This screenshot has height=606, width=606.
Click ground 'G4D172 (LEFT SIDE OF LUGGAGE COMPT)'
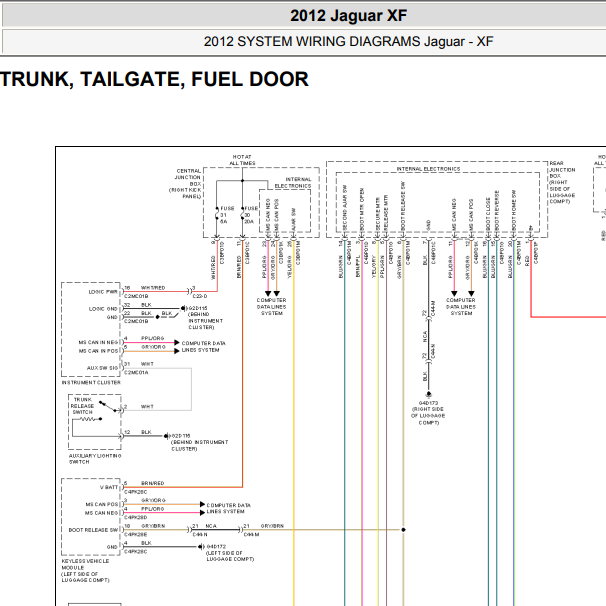pos(230,553)
